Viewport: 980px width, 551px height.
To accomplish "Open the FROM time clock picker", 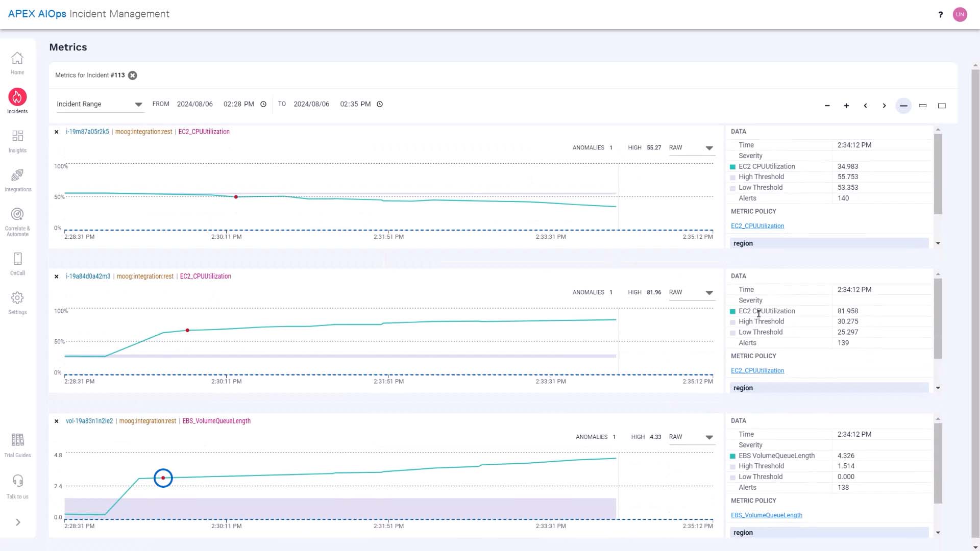I will 263,104.
